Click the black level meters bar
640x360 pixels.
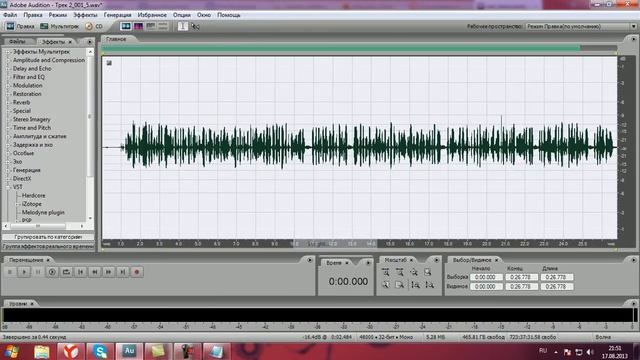[319, 315]
